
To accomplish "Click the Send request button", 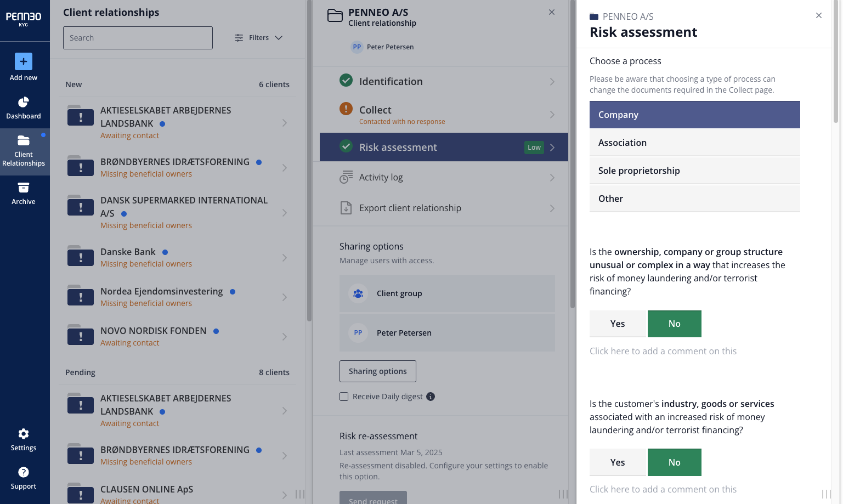I will click(x=373, y=498).
